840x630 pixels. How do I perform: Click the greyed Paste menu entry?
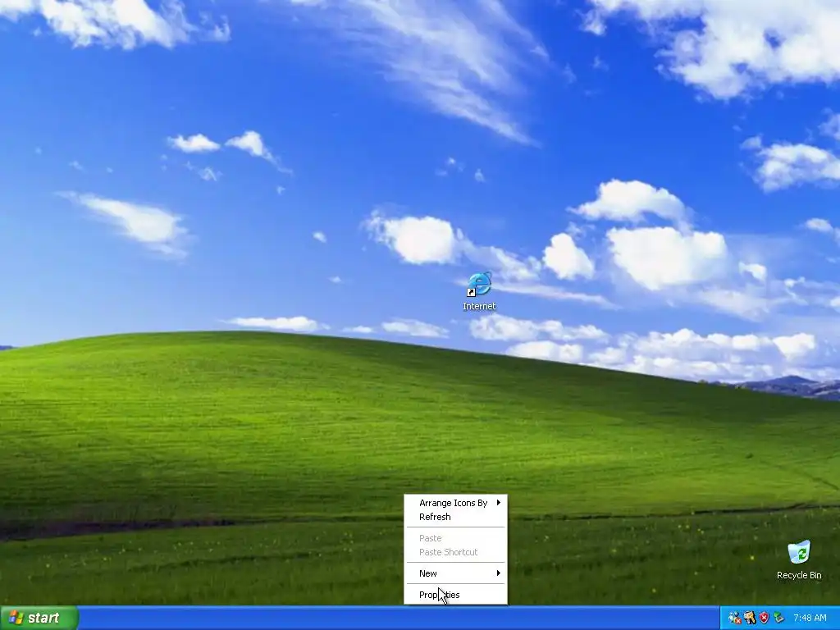click(x=455, y=538)
